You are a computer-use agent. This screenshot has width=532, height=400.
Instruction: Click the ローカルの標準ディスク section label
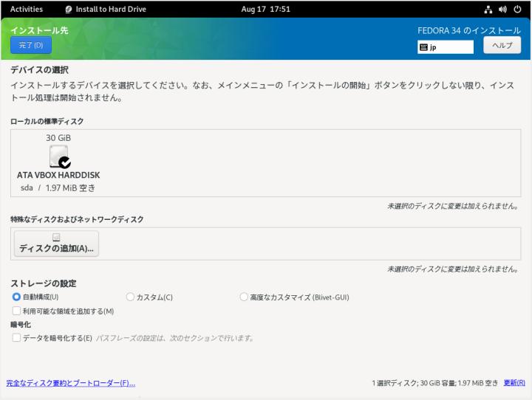pyautogui.click(x=47, y=121)
